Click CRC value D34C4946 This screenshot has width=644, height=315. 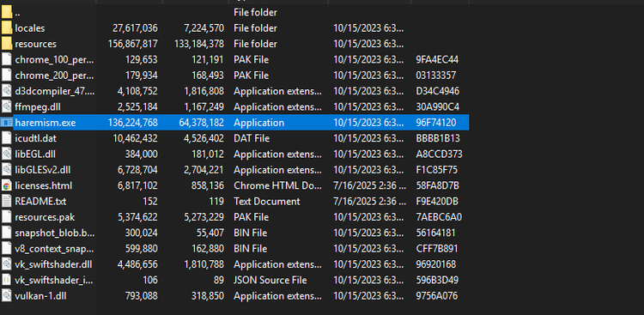click(437, 91)
